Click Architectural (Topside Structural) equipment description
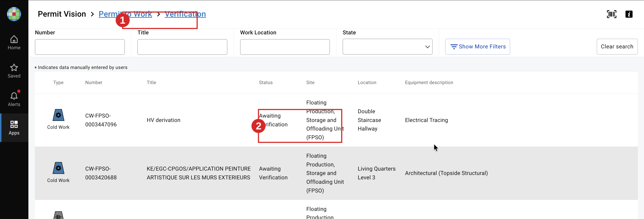The image size is (644, 219). tap(446, 173)
